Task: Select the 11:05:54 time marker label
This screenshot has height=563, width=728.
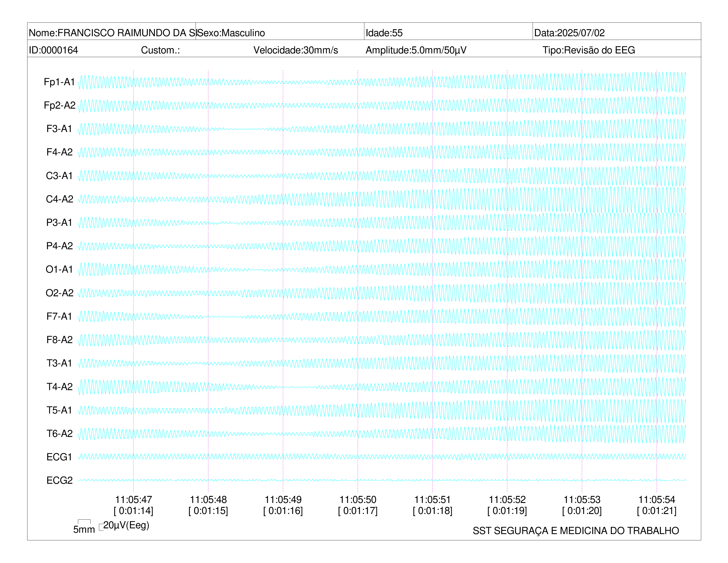Action: tap(657, 500)
